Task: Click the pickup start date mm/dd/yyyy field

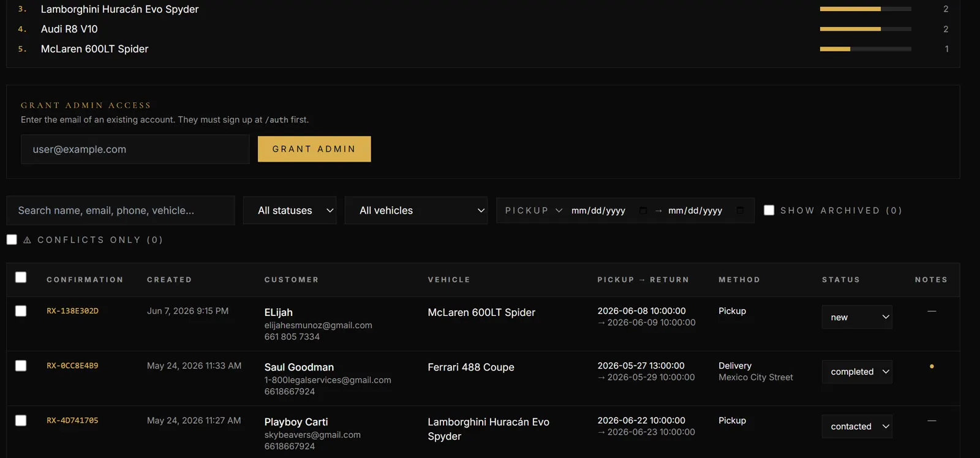Action: click(x=598, y=211)
